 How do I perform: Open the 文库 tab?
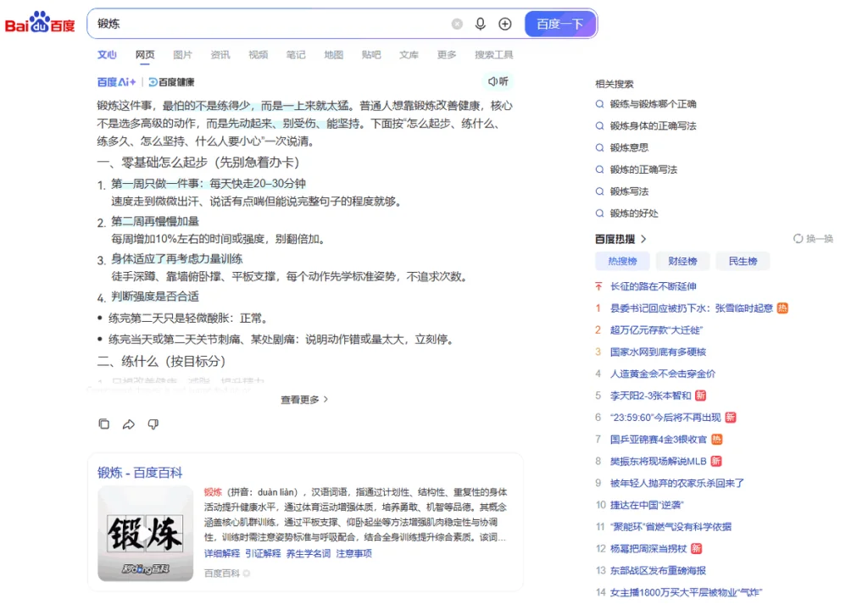coord(409,55)
